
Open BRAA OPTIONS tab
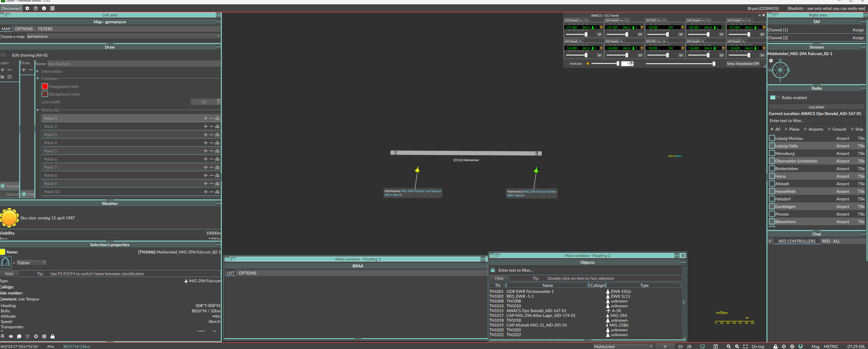click(247, 273)
